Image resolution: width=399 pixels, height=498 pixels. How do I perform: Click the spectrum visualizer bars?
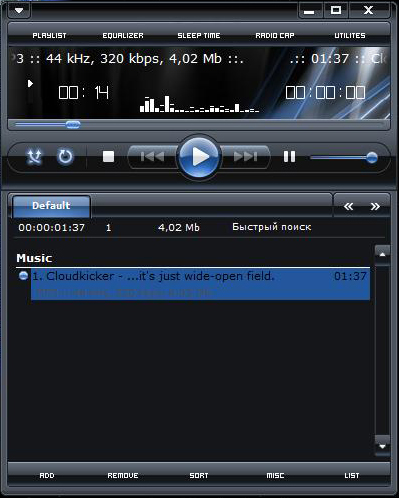coord(199,104)
